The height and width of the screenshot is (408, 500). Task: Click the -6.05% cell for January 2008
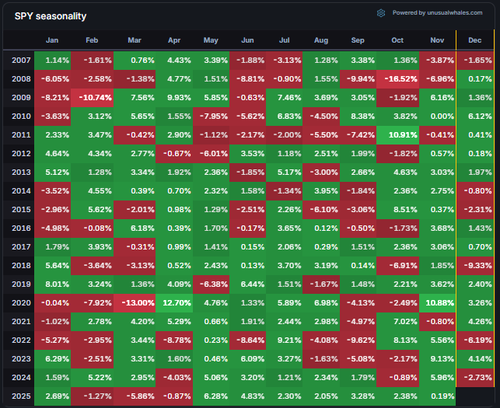pyautogui.click(x=52, y=79)
